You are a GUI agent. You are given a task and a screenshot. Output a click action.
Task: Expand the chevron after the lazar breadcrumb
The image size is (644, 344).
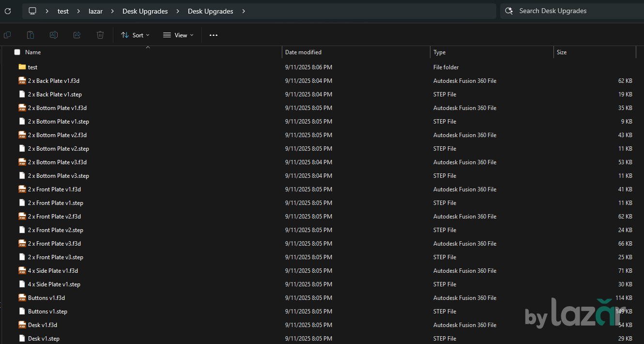point(112,11)
